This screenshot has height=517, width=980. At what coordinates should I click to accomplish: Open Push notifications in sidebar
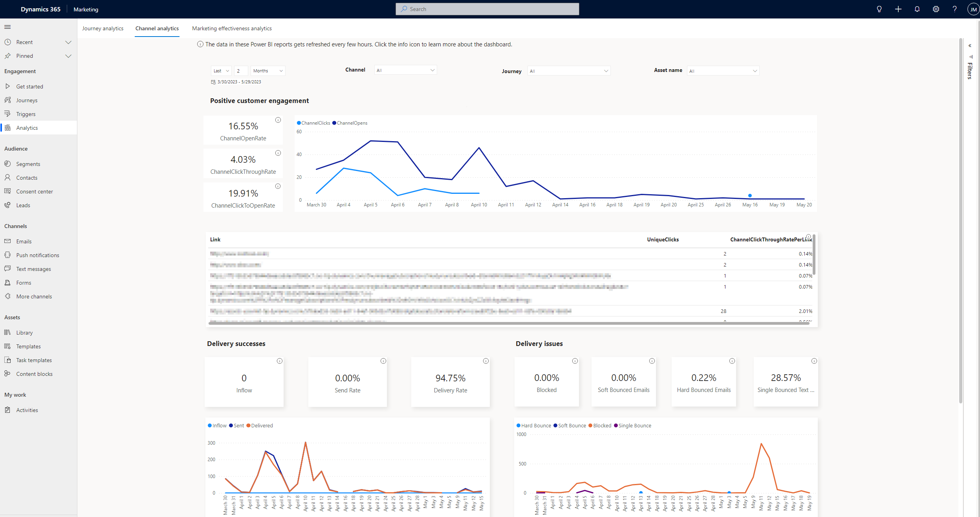[x=37, y=255]
